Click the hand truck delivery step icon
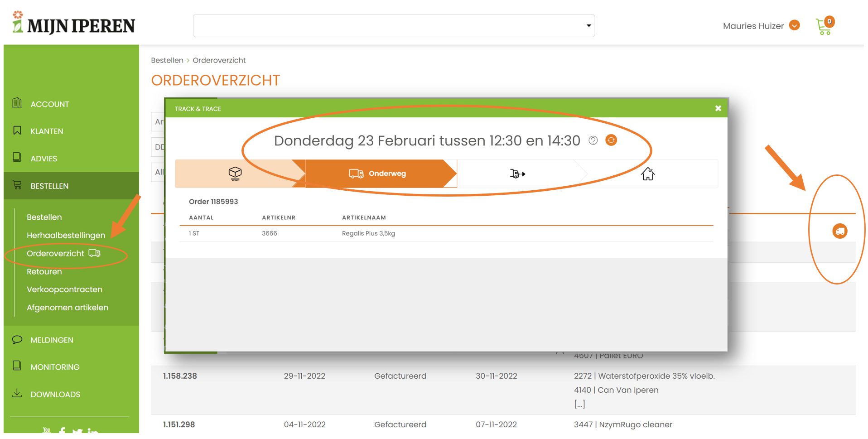The image size is (868, 439). [x=517, y=174]
